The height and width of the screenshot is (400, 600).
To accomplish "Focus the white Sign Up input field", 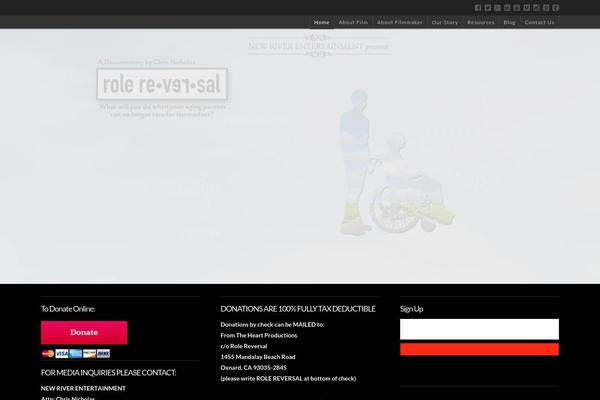I will [x=479, y=329].
